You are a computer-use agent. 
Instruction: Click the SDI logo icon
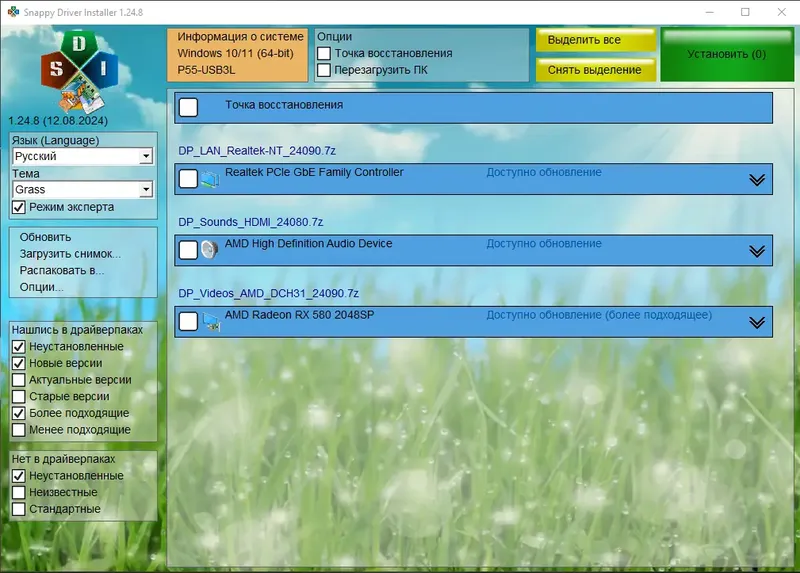[x=79, y=71]
